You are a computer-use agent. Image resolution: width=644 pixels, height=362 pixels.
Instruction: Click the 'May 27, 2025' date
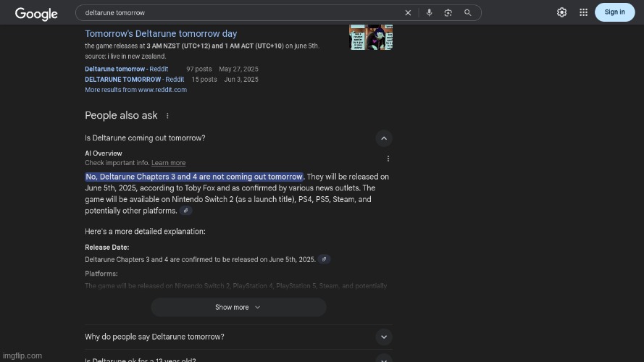point(238,69)
